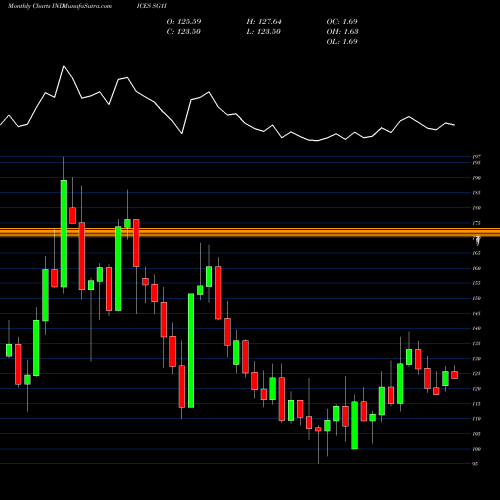The image size is (500, 500).
Task: Click the 'OH: 1.63' reading
Action: [342, 32]
